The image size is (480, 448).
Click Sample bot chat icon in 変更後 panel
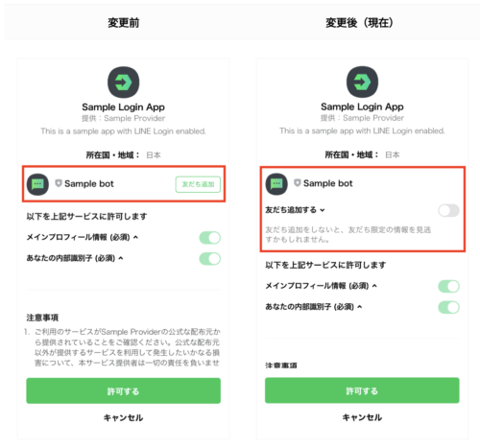click(x=276, y=184)
